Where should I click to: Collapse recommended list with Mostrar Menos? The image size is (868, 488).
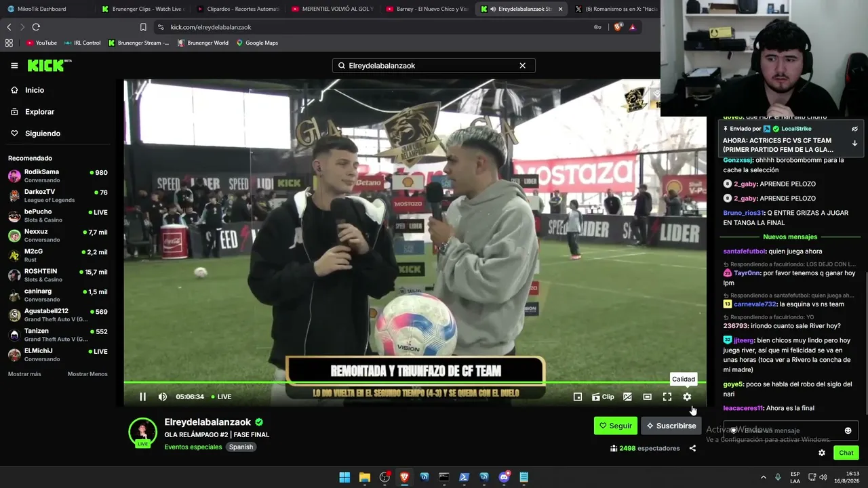(87, 374)
